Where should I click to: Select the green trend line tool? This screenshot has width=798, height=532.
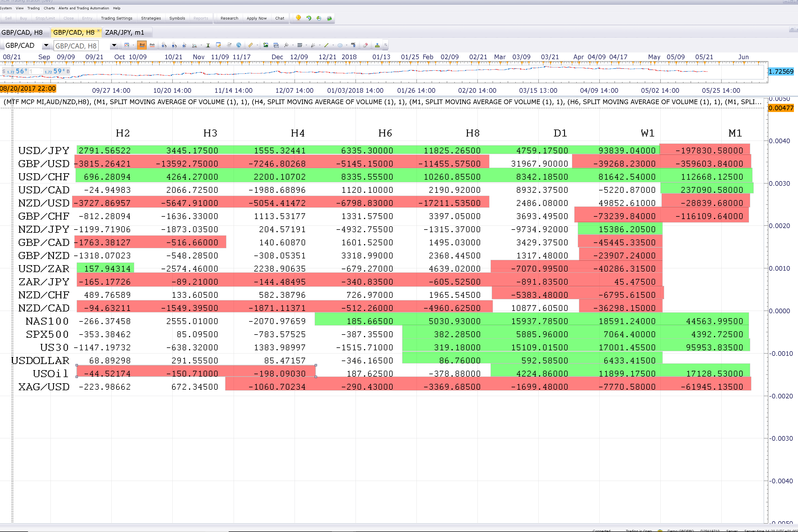coord(326,45)
